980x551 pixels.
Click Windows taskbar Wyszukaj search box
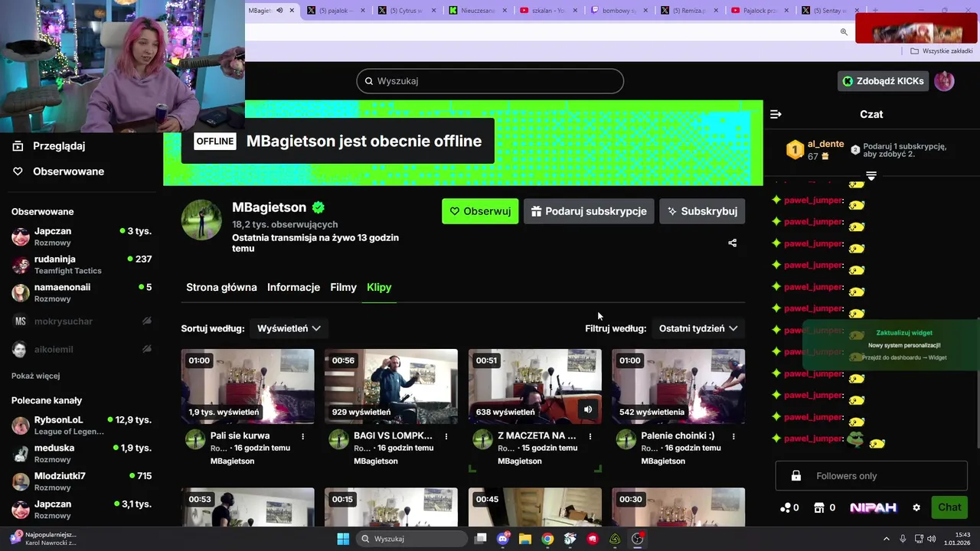(413, 539)
